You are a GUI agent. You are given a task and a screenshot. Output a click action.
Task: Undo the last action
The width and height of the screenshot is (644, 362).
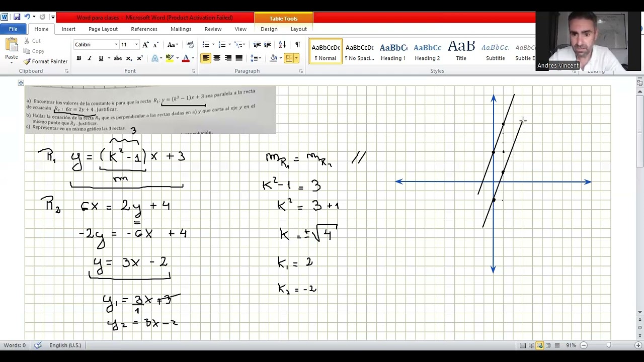tap(27, 17)
